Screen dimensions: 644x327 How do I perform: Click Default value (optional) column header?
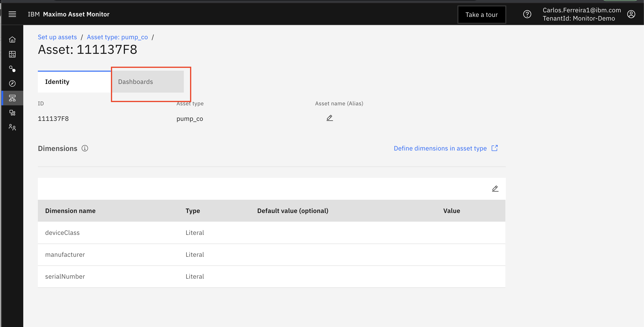(x=293, y=211)
